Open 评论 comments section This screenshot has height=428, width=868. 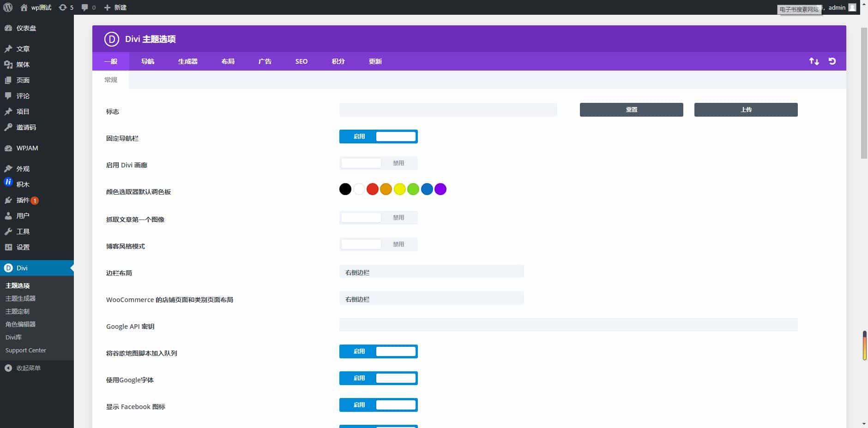[37, 96]
